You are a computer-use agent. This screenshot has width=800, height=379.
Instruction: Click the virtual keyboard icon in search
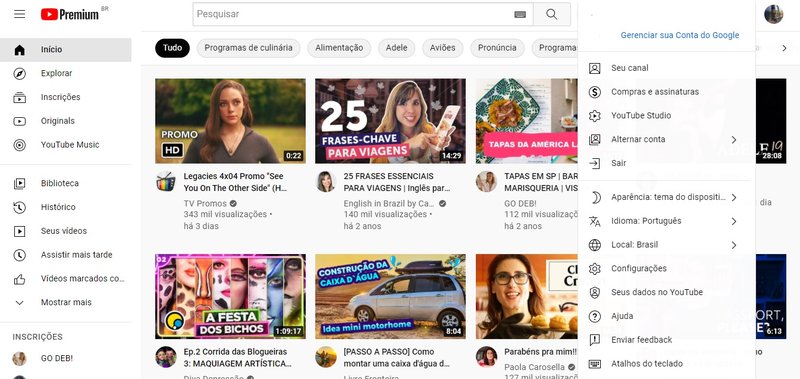click(520, 14)
